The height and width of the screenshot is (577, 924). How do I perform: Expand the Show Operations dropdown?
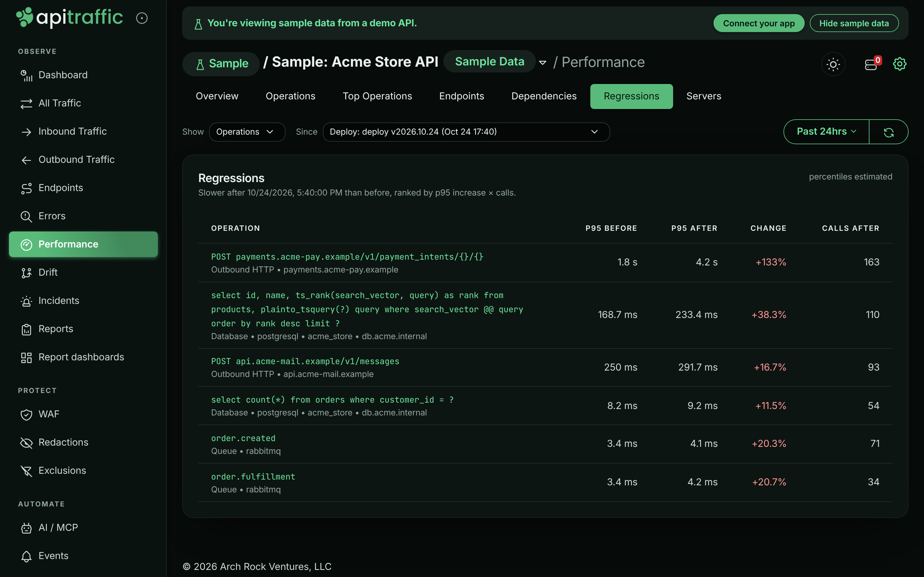click(247, 132)
